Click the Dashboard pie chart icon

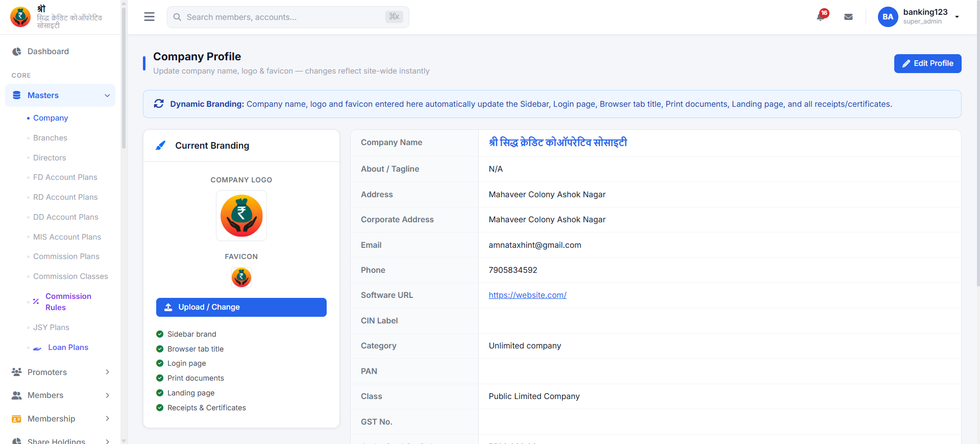click(x=17, y=52)
